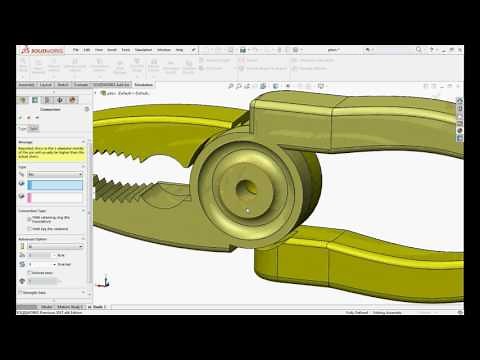Click the search magnifier in title bar
Screen dimensions: 480x360
419,50
